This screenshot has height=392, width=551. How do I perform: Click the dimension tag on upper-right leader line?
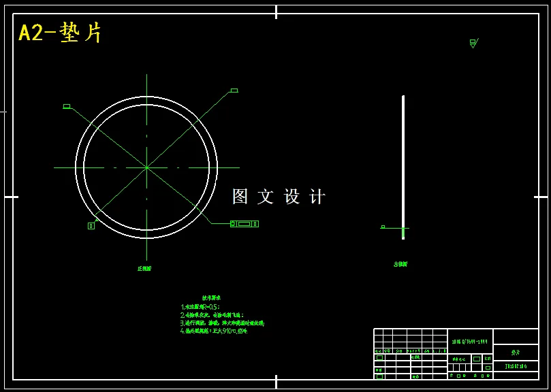coord(234,91)
